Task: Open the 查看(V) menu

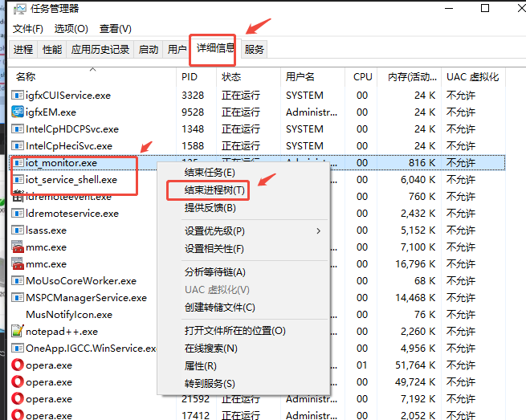Action: coord(116,29)
